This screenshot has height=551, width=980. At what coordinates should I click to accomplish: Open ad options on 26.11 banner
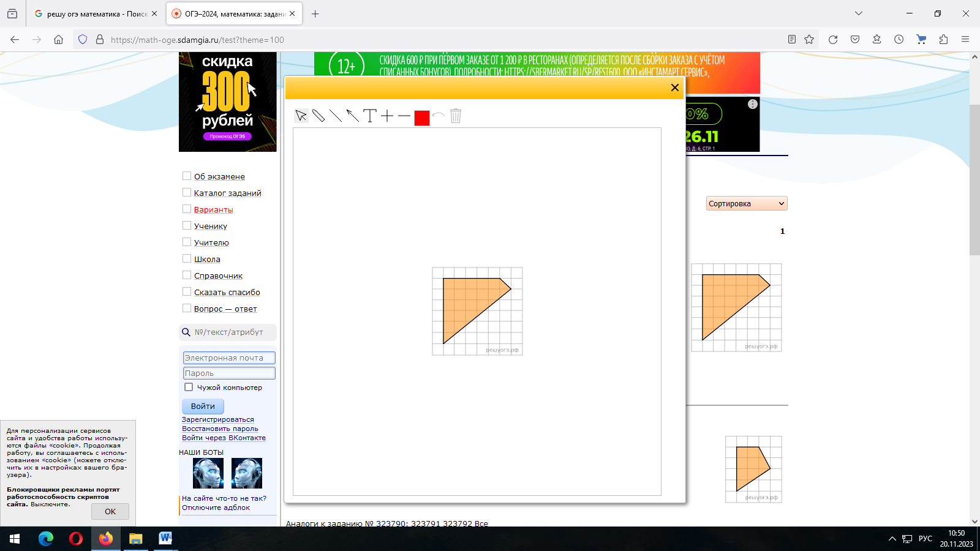[753, 104]
